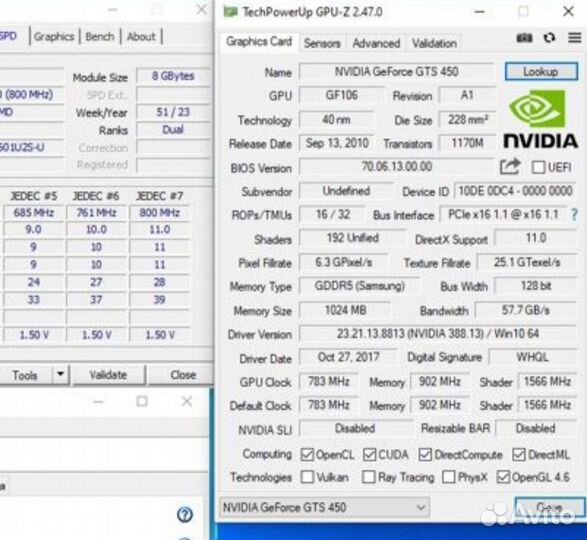Click the Driver Version field
Screen dimensions: 587x540
438,334
